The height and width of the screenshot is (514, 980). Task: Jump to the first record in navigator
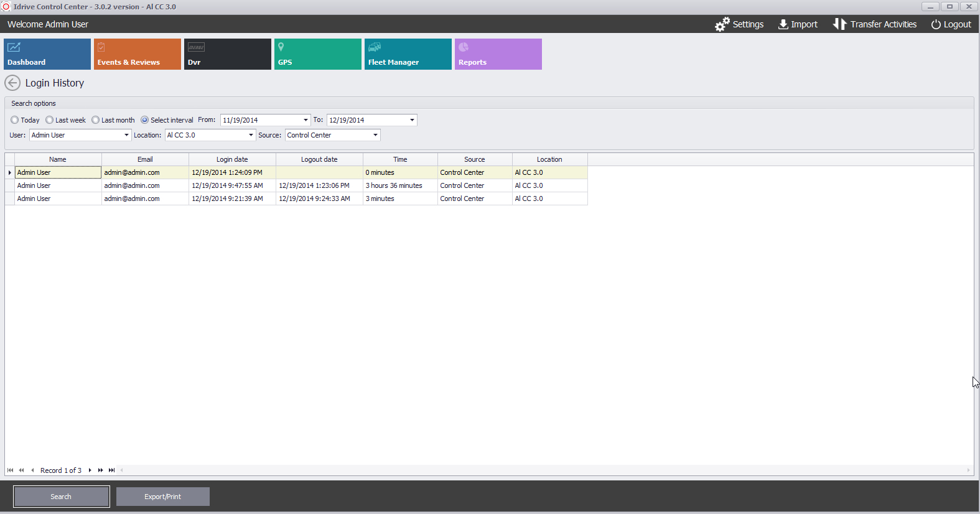(10, 470)
